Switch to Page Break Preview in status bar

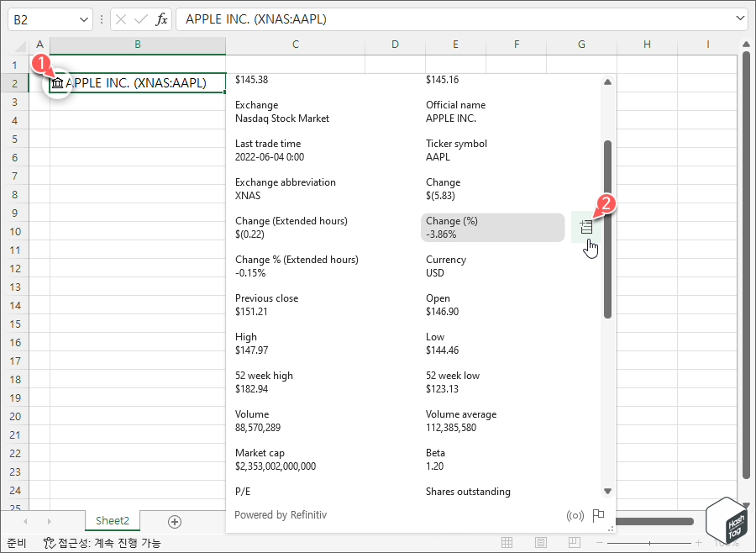(x=575, y=542)
